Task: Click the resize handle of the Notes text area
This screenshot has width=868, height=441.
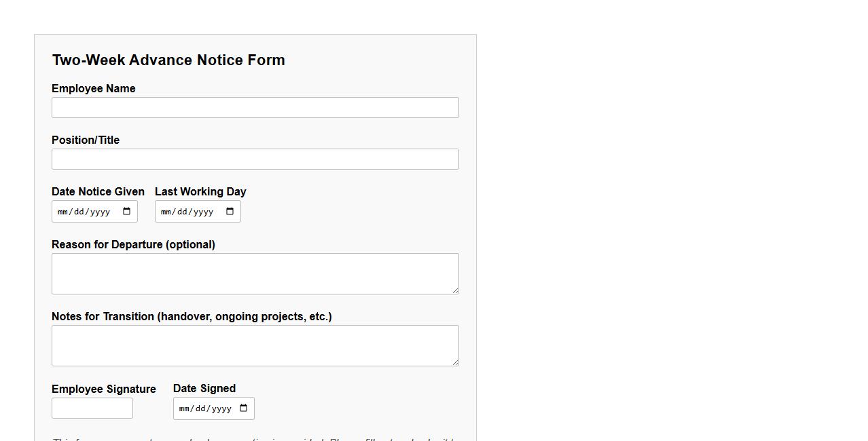Action: [x=456, y=362]
